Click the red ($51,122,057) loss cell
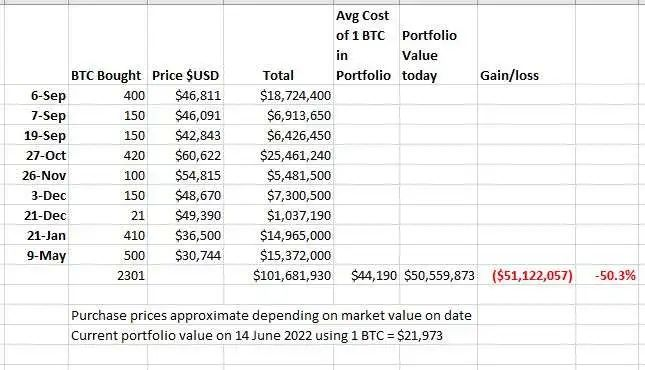 click(x=527, y=275)
